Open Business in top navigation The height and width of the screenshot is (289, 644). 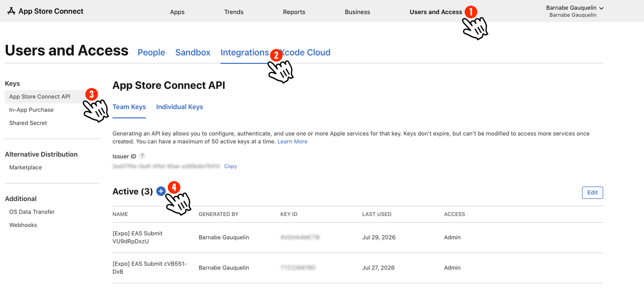[x=357, y=12]
